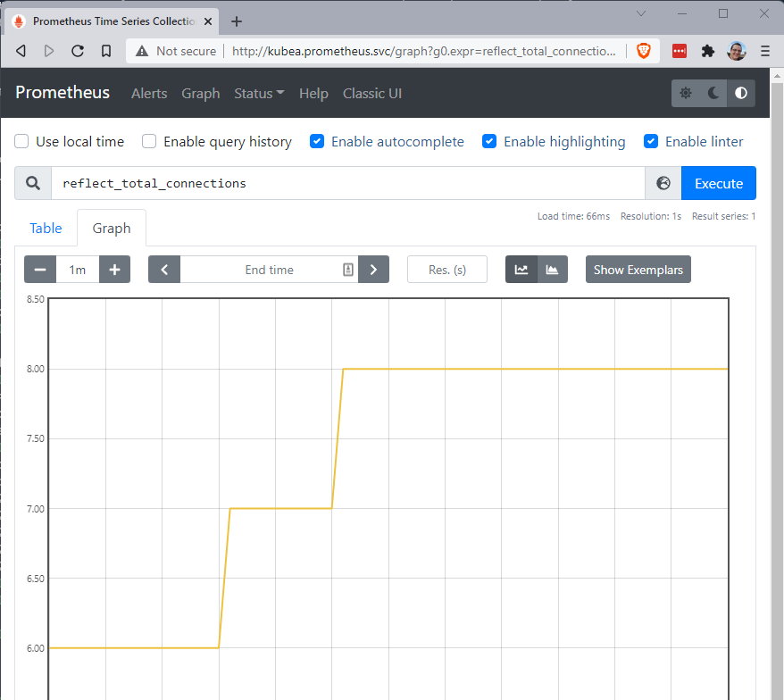Screen dimensions: 784x700
Task: Click Brave Shields icon in address bar
Action: [x=644, y=51]
